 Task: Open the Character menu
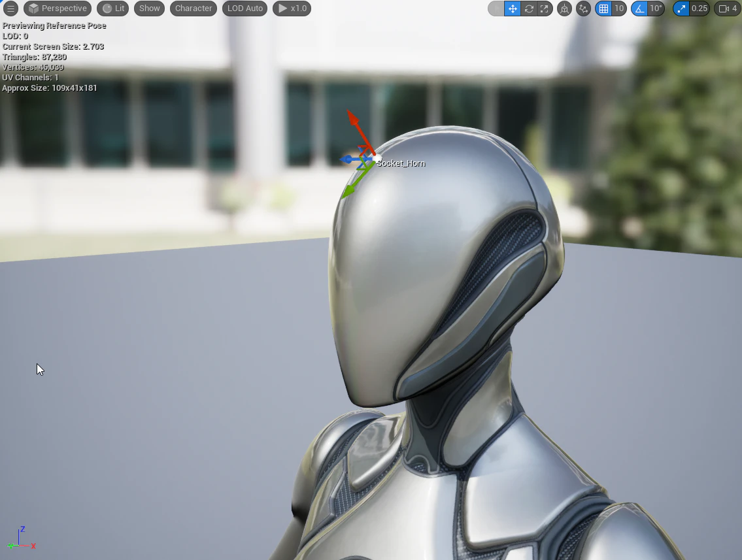coord(194,8)
